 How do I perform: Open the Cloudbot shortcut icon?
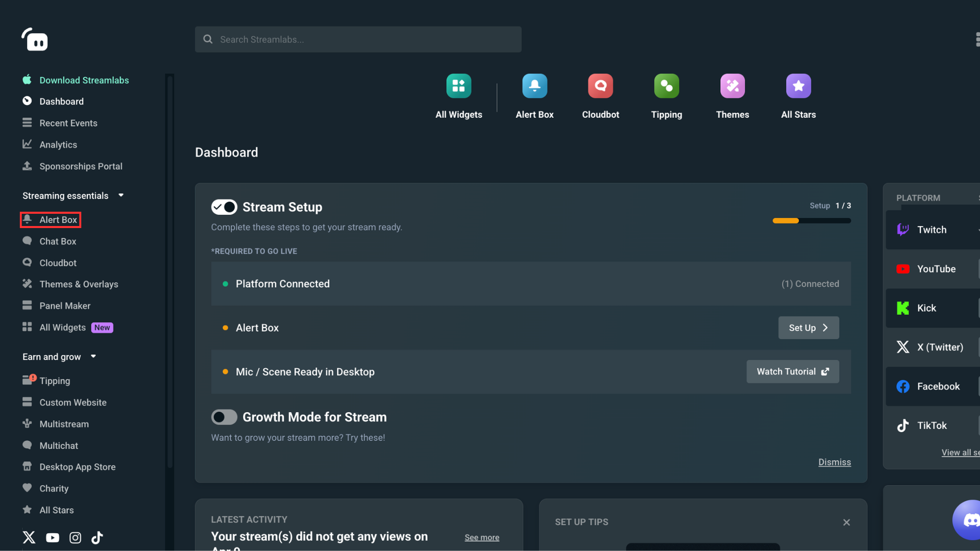[600, 86]
